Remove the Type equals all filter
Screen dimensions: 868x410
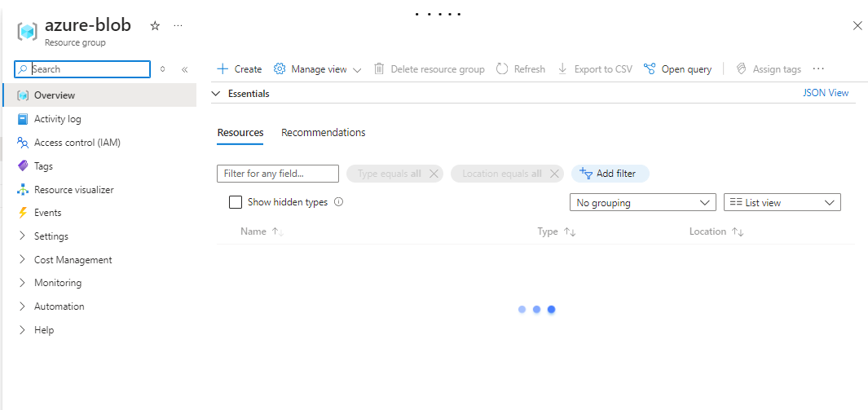coord(434,174)
